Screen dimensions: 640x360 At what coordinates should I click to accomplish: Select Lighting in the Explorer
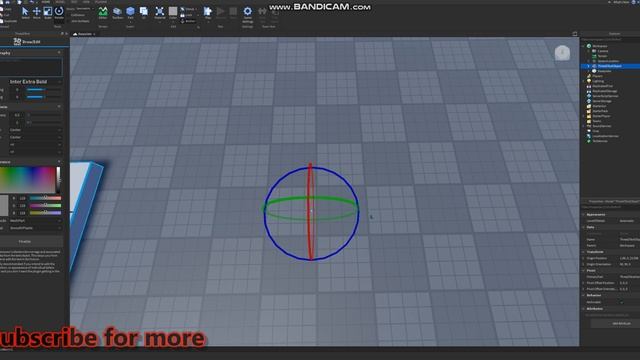click(598, 81)
